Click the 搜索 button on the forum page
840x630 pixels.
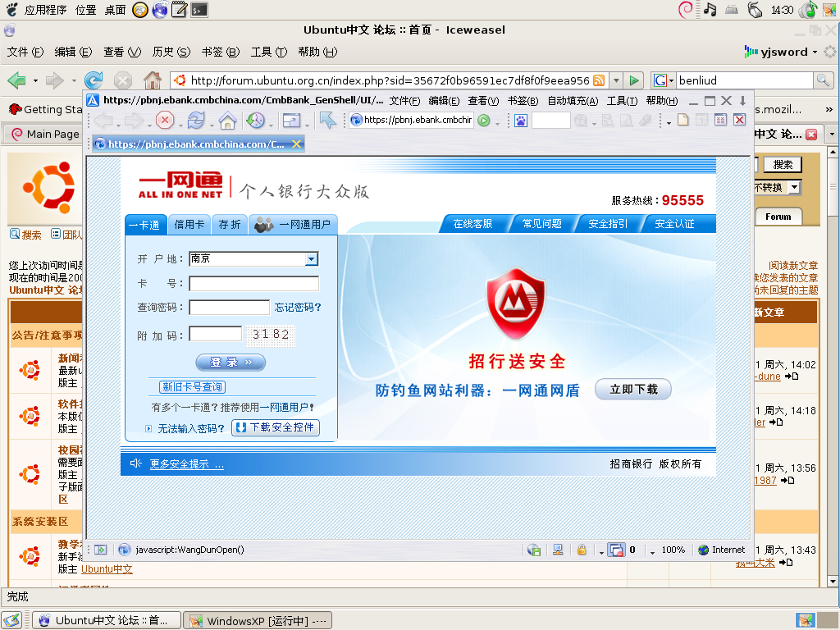click(782, 164)
